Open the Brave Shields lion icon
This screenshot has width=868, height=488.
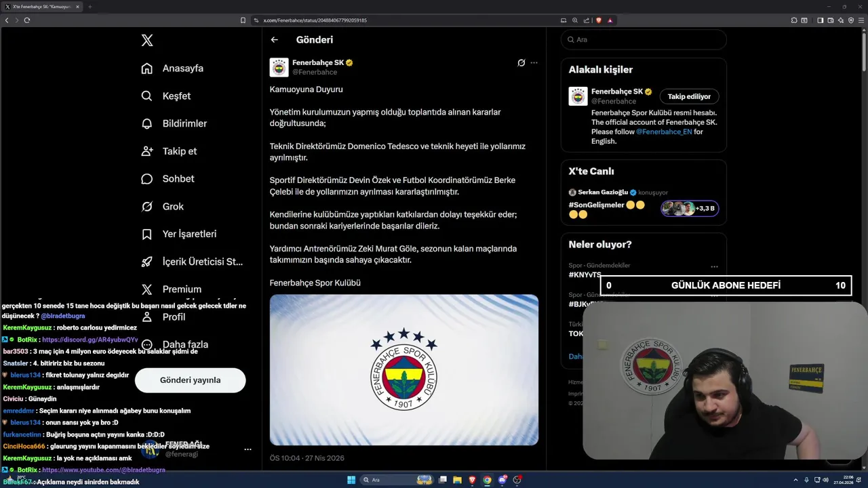[x=599, y=20]
